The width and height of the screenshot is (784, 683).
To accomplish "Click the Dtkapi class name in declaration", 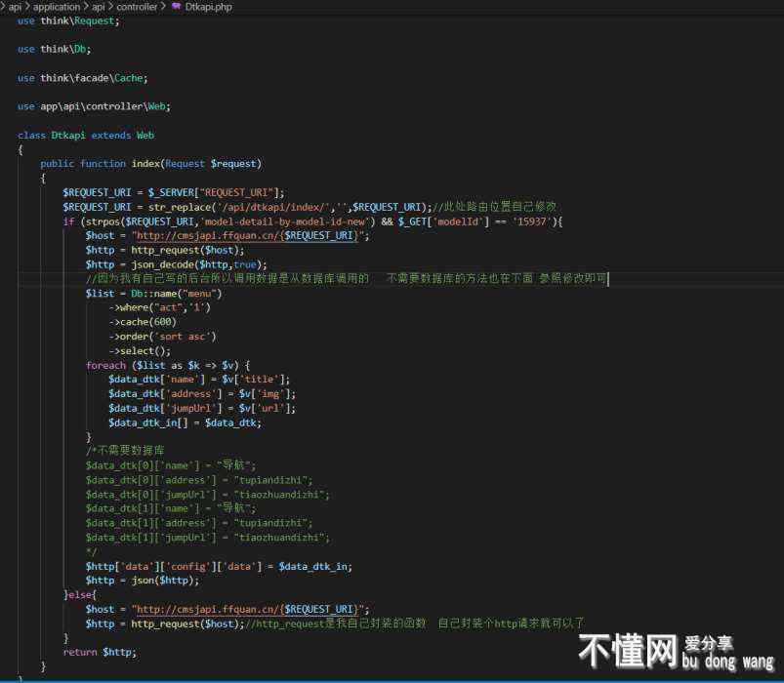I will [x=68, y=135].
